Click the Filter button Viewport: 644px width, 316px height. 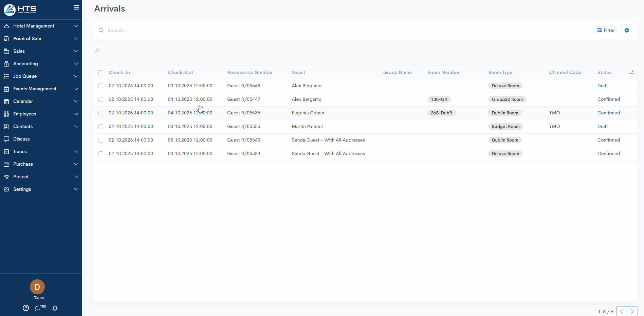(606, 30)
